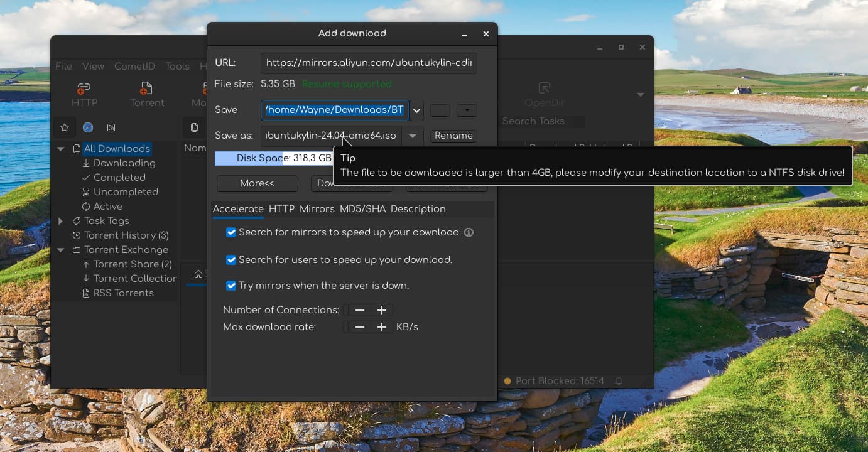
Task: Close the Add download dialog
Action: (486, 34)
